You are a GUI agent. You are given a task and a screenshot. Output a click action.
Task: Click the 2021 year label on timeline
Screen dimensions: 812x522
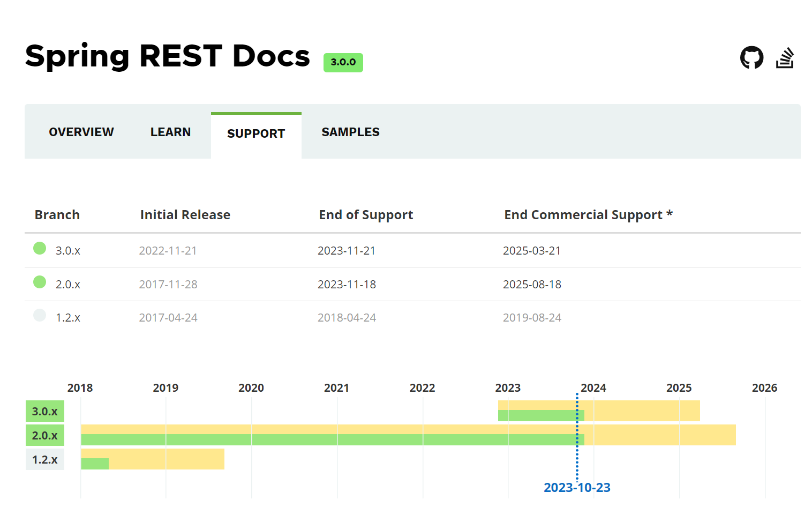tap(336, 388)
